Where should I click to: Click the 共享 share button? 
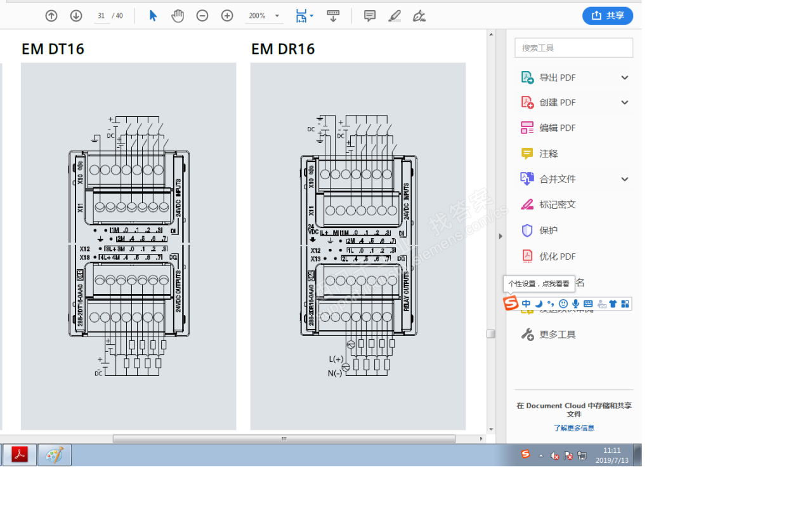[x=608, y=16]
